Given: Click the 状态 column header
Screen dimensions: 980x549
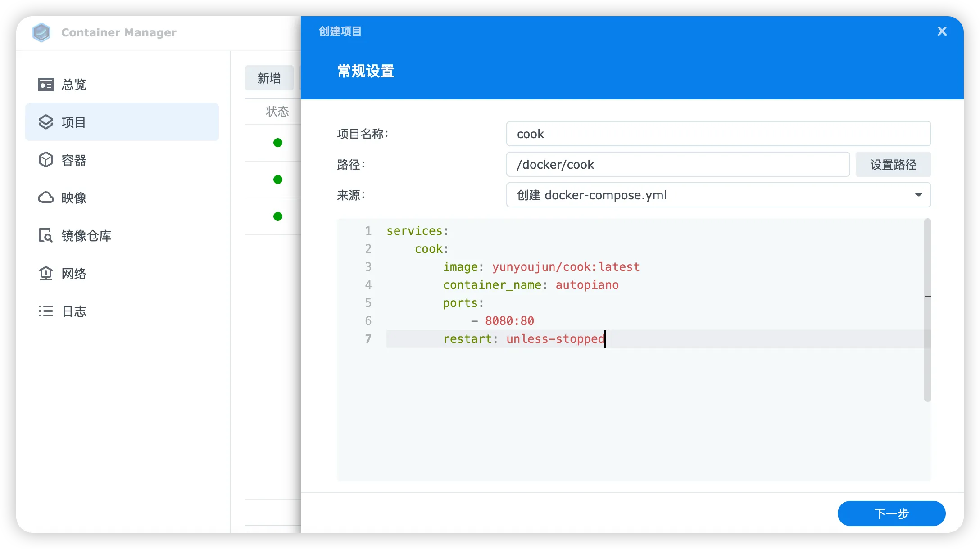Looking at the screenshot, I should tap(277, 112).
